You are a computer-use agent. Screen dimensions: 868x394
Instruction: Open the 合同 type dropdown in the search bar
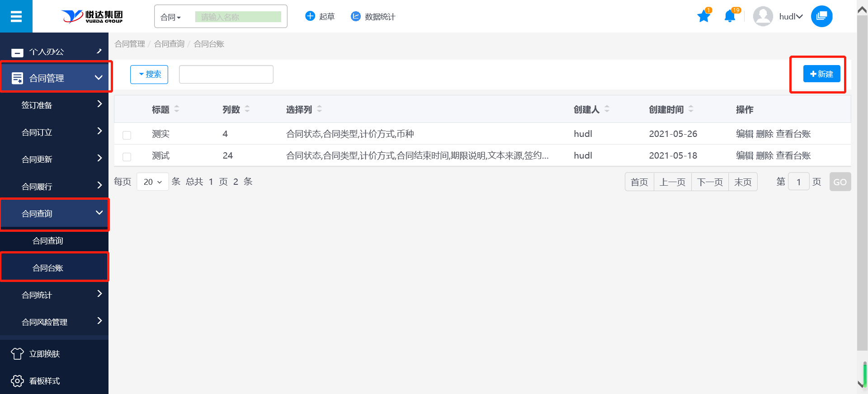click(x=171, y=17)
